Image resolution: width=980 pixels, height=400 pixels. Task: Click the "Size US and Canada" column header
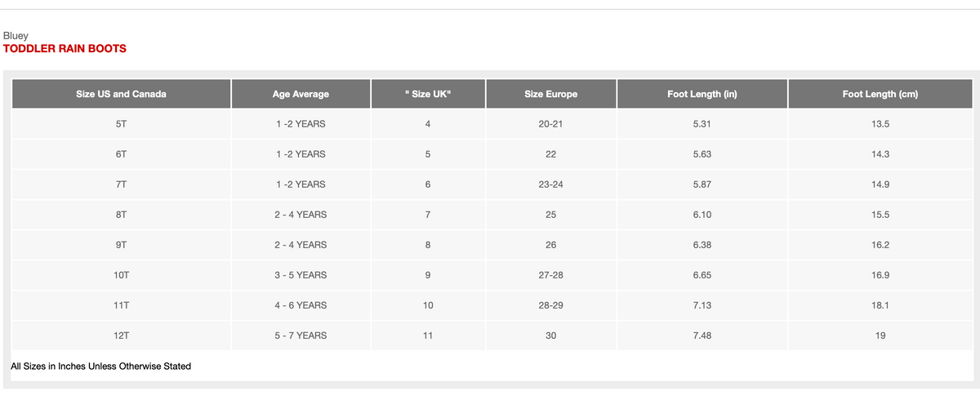pos(121,94)
